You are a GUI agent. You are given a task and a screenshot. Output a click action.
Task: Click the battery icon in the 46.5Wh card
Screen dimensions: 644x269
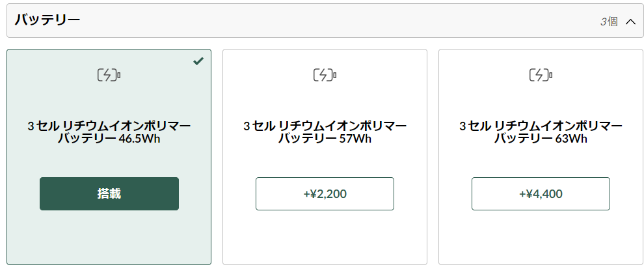(109, 75)
